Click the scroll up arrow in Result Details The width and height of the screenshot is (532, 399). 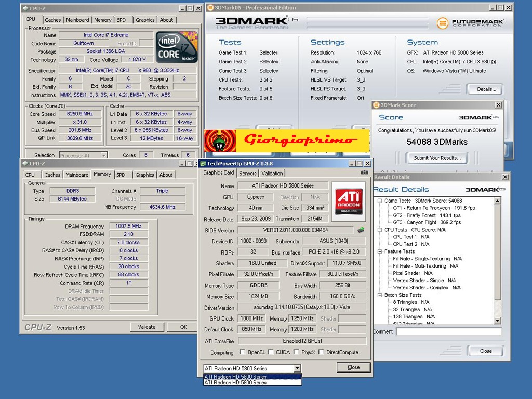[x=497, y=201]
